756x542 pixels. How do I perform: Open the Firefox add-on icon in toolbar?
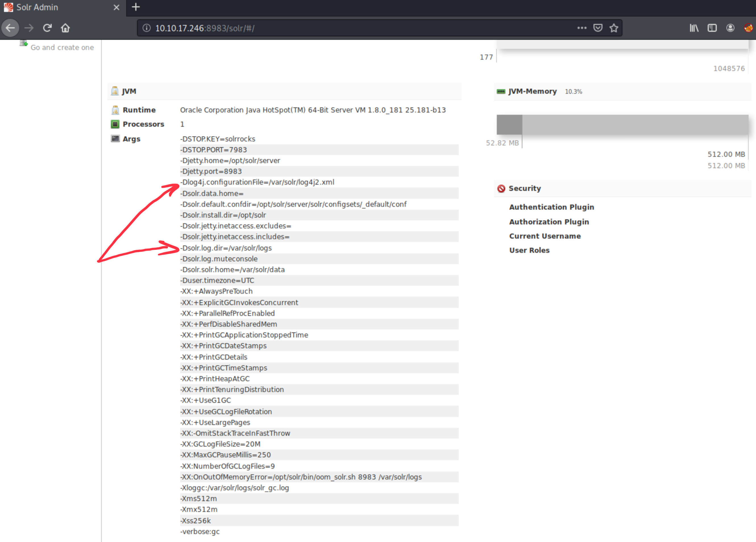click(748, 28)
